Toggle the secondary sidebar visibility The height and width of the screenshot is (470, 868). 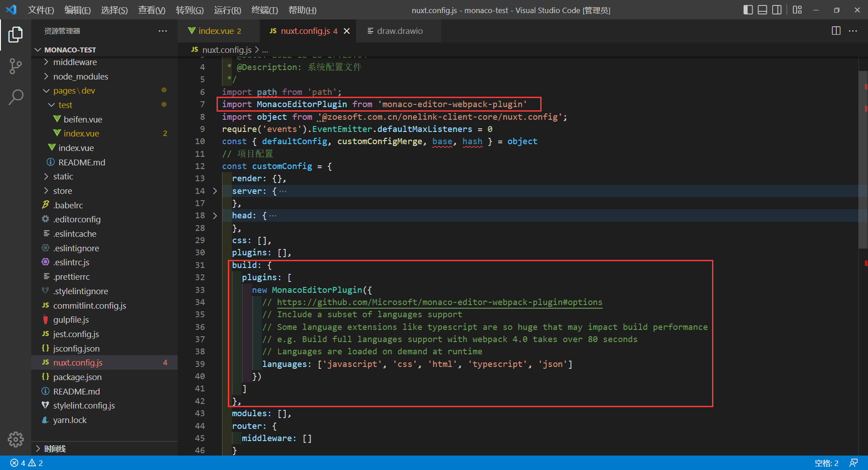click(x=777, y=10)
